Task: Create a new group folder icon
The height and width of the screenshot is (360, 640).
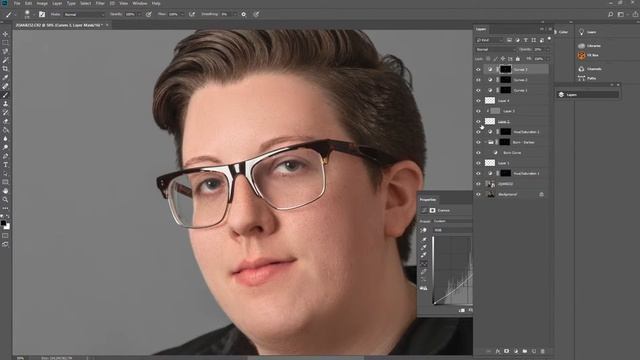Action: point(524,351)
